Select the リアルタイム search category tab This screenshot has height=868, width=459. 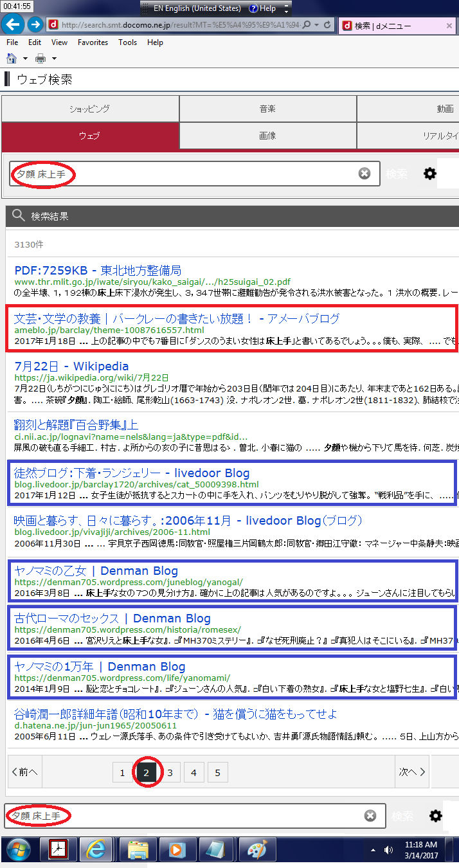pos(408,136)
